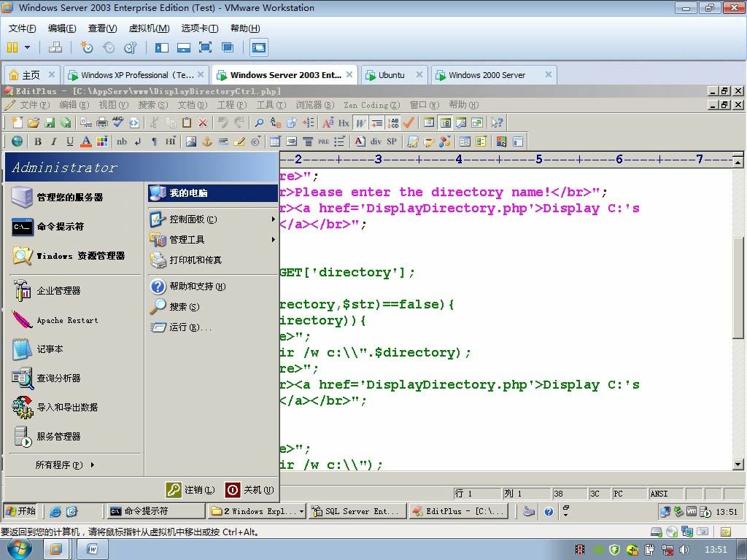Select 我的电脑 in the Start menu
Image resolution: width=747 pixels, height=560 pixels.
[x=212, y=192]
